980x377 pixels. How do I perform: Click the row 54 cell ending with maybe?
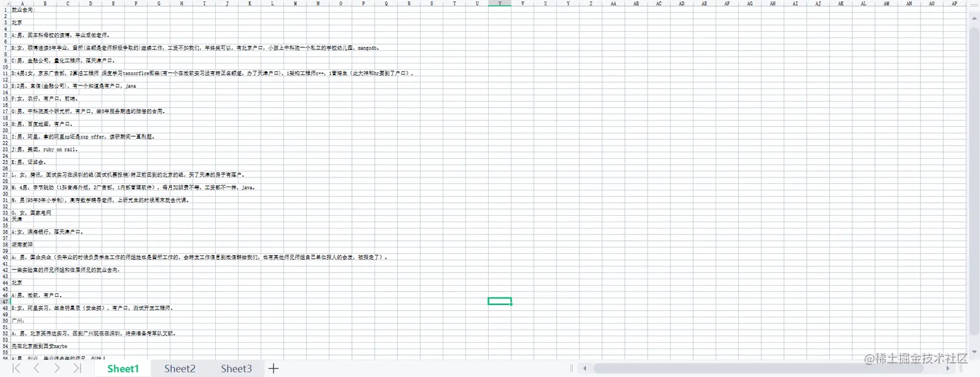[40, 346]
